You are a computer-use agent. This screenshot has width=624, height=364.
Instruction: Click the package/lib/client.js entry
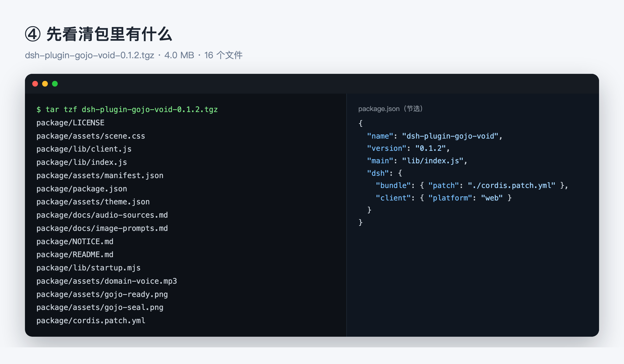(84, 149)
